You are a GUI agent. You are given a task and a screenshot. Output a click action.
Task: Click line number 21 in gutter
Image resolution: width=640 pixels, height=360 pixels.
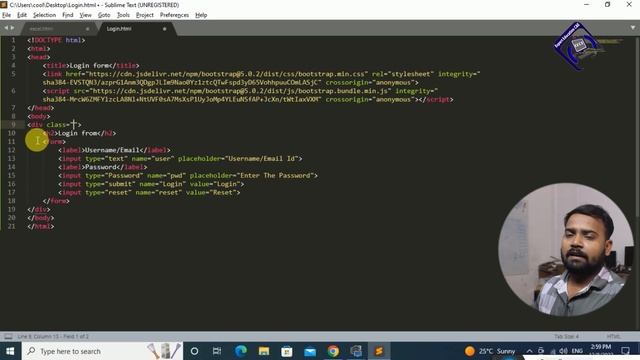coord(11,226)
